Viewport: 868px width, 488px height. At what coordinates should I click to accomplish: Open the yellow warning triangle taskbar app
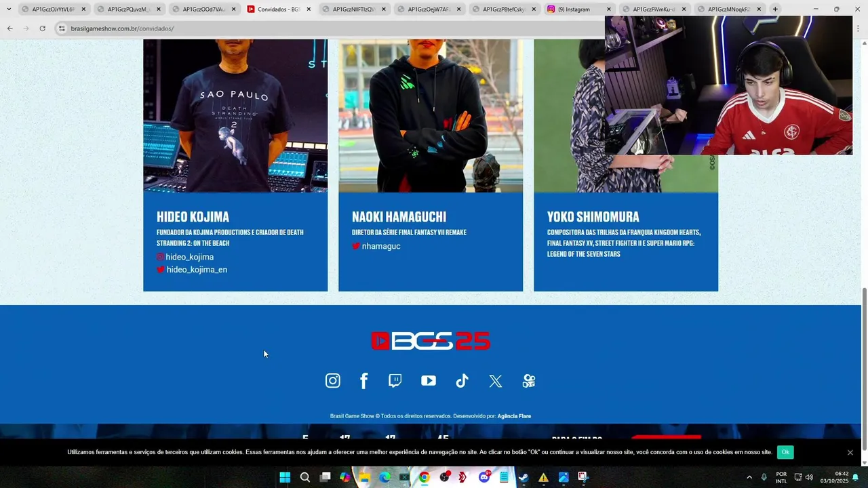click(x=543, y=477)
